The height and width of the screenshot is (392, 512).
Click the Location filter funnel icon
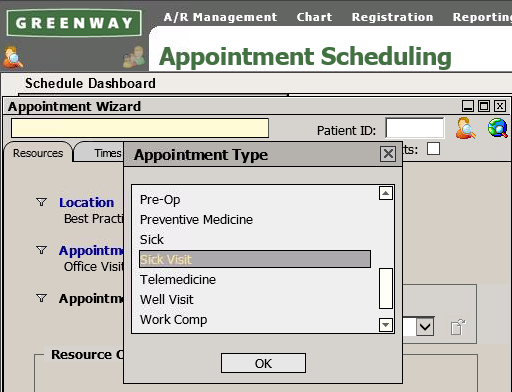pyautogui.click(x=41, y=202)
